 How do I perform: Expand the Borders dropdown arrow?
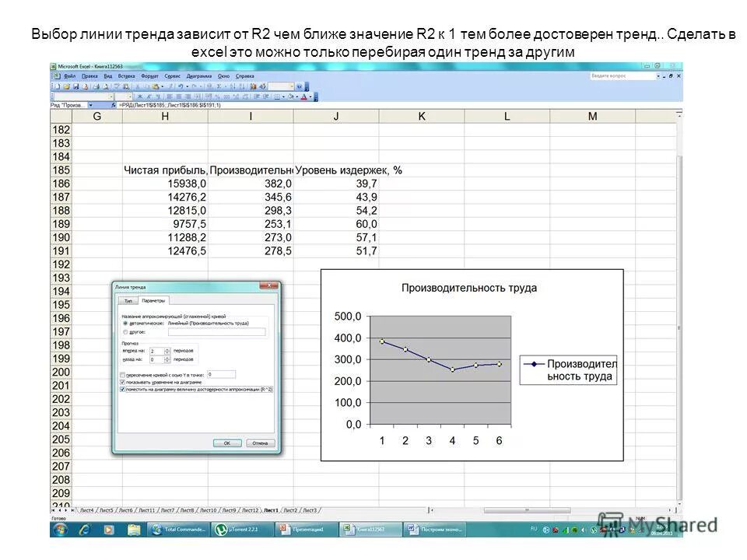tap(283, 96)
